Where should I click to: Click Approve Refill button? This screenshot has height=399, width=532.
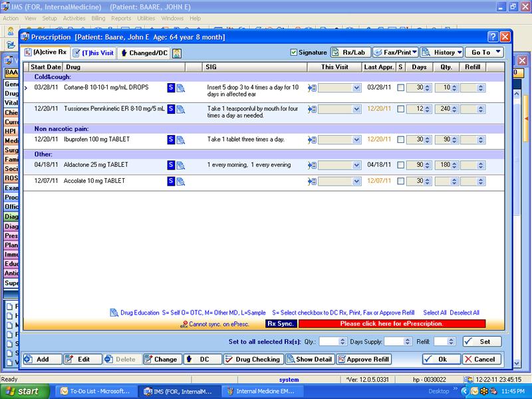[x=364, y=359]
